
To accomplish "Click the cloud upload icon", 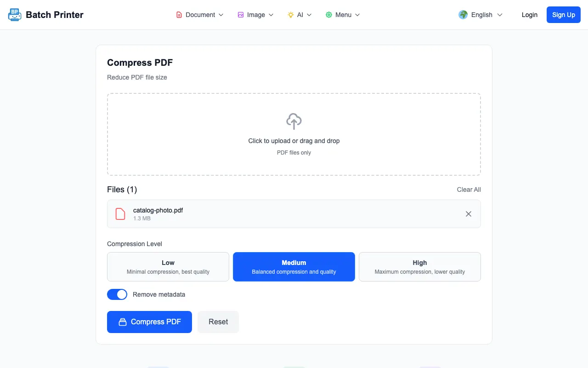I will point(294,121).
